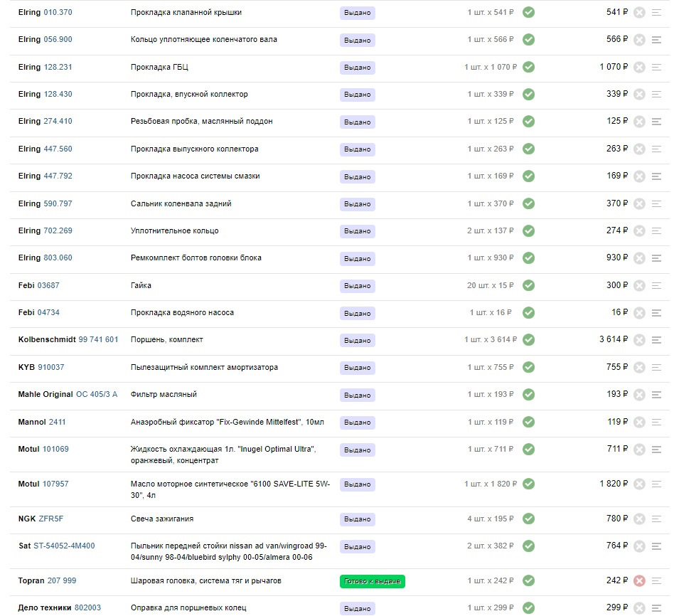Open part number link Elring 128.231
This screenshot has width=674, height=616.
(x=58, y=67)
